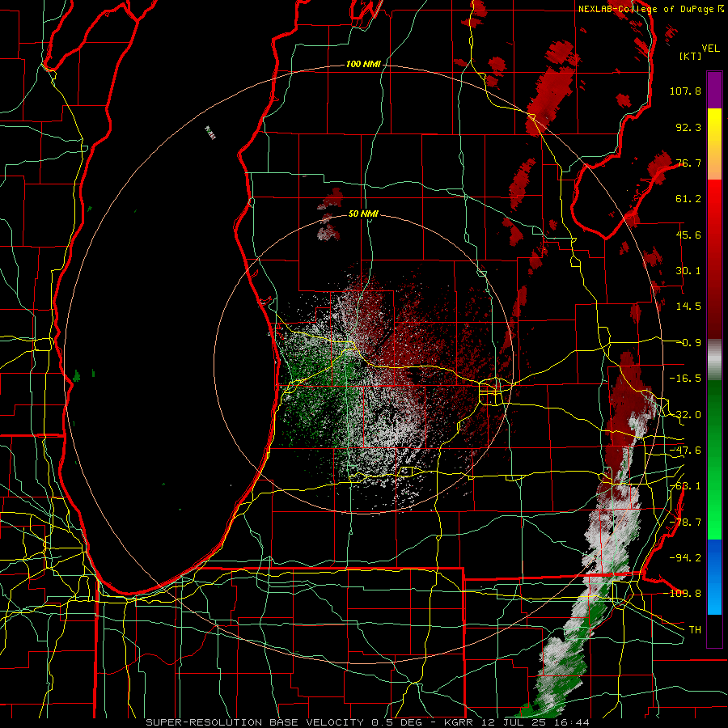
Task: Select the -94.2 legend value
Action: pos(685,558)
